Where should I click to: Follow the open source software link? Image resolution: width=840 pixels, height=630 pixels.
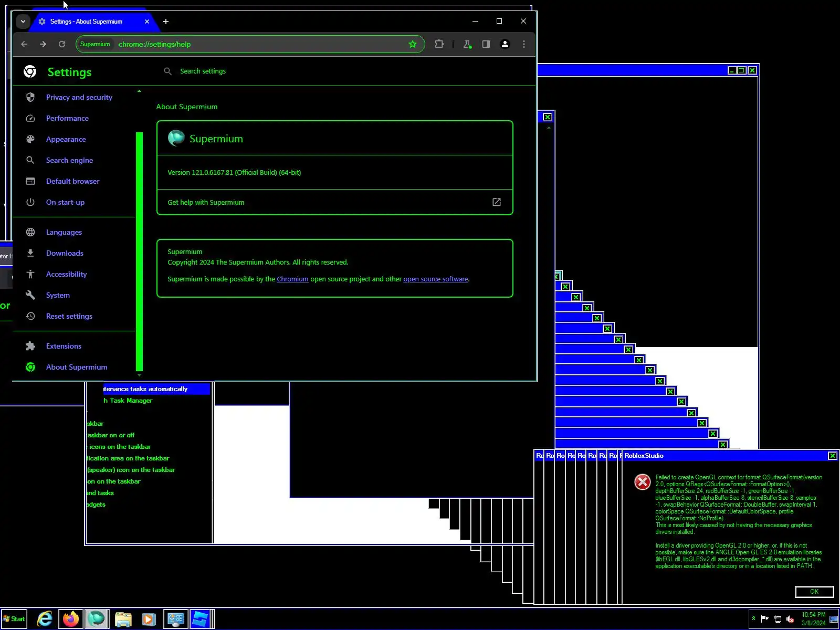pyautogui.click(x=436, y=279)
